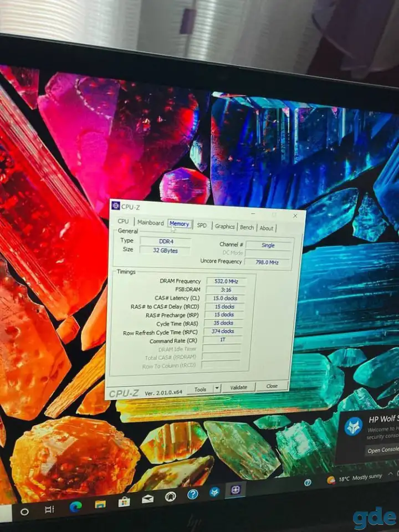
Task: Click the tRFC value 374 clocks
Action: (x=223, y=331)
